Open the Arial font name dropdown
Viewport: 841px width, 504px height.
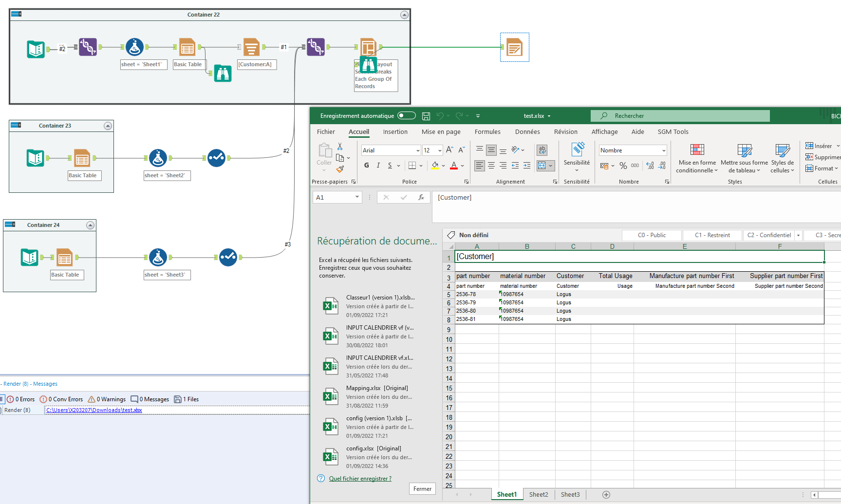[418, 150]
